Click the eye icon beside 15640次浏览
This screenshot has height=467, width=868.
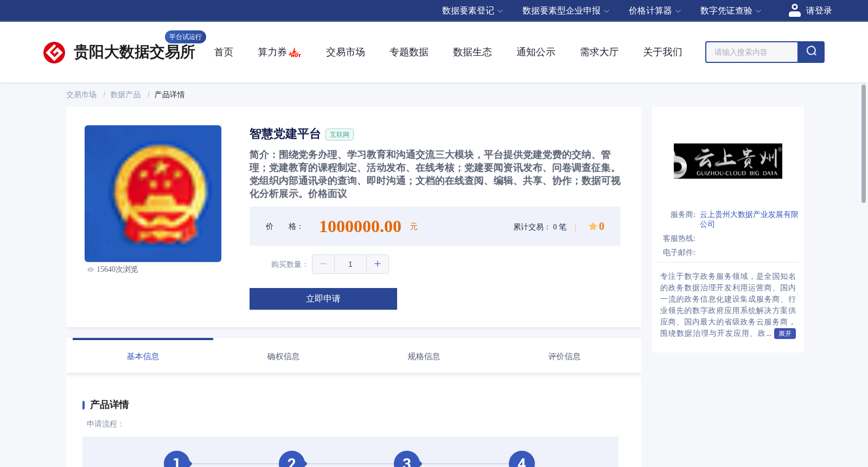tap(91, 270)
